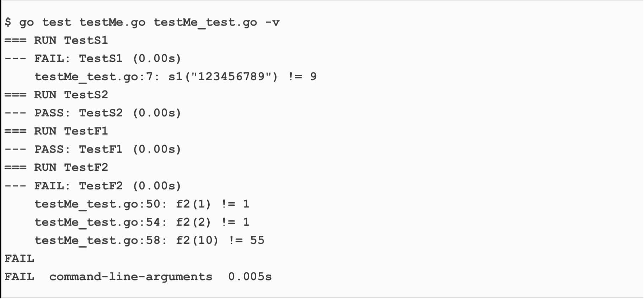
Task: Click the 0.005s total duration
Action: pos(250,277)
